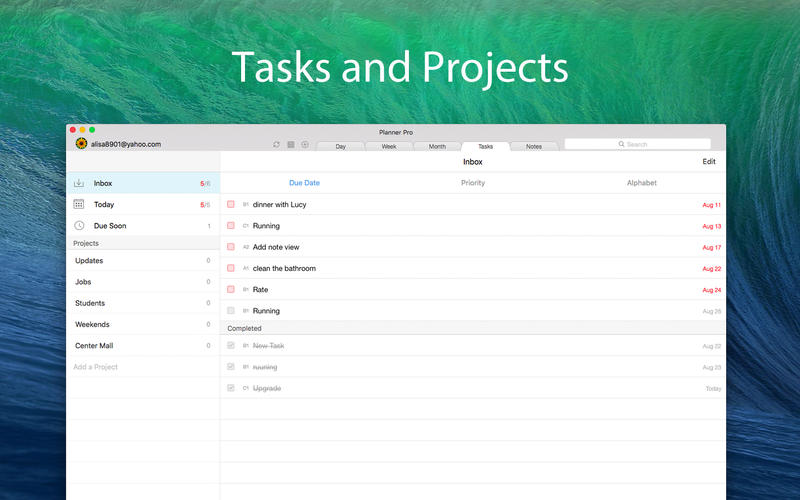Click the Aug 24 due date
This screenshot has width=800, height=500.
click(711, 290)
